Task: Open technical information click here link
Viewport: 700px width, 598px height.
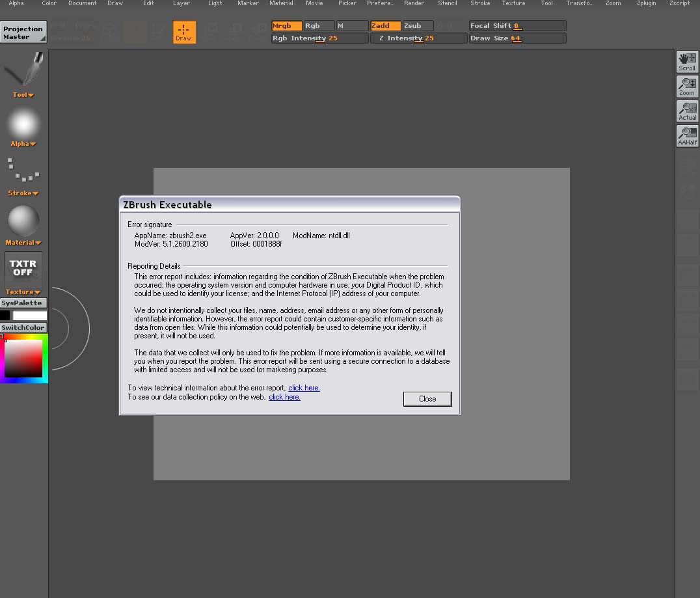Action: (304, 388)
